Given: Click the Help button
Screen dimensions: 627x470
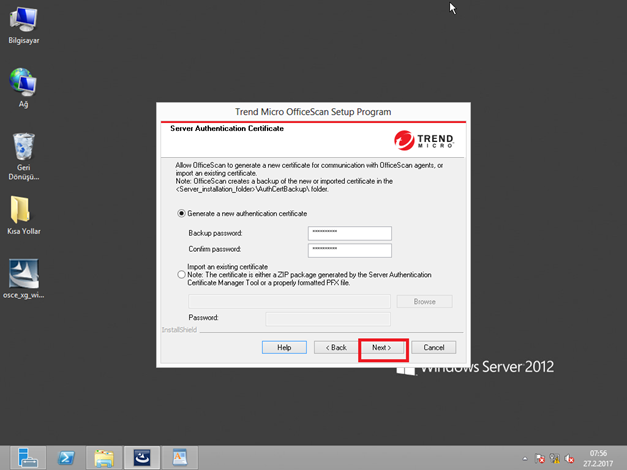Looking at the screenshot, I should (x=284, y=347).
